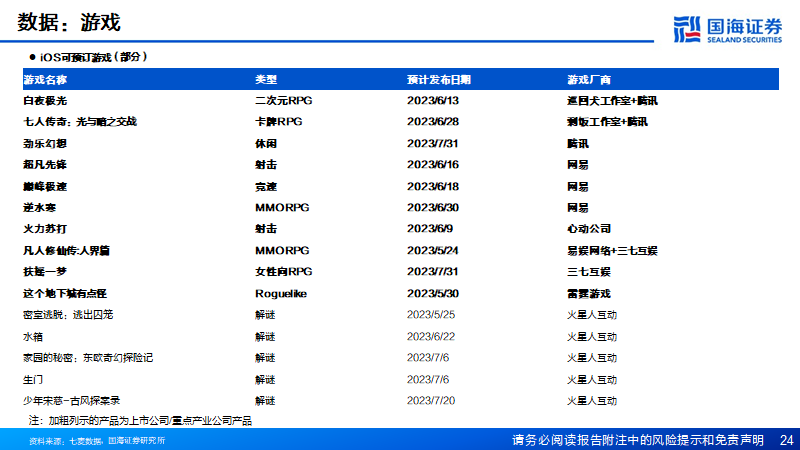The width and height of the screenshot is (800, 450).
Task: Select the game name 劲乐幻想
Action: [45, 143]
